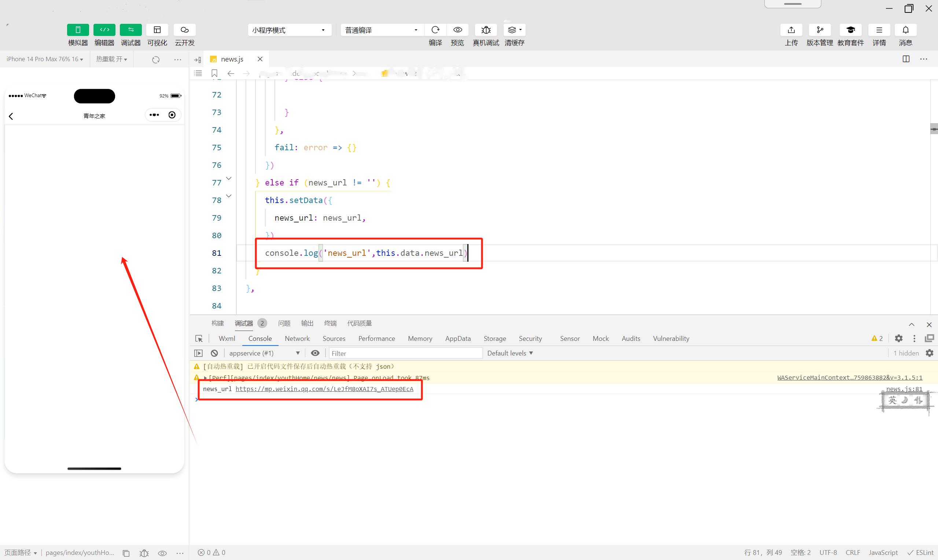Click the 编译 refresh icon
Screen dimensions: 938x560
pyautogui.click(x=435, y=30)
